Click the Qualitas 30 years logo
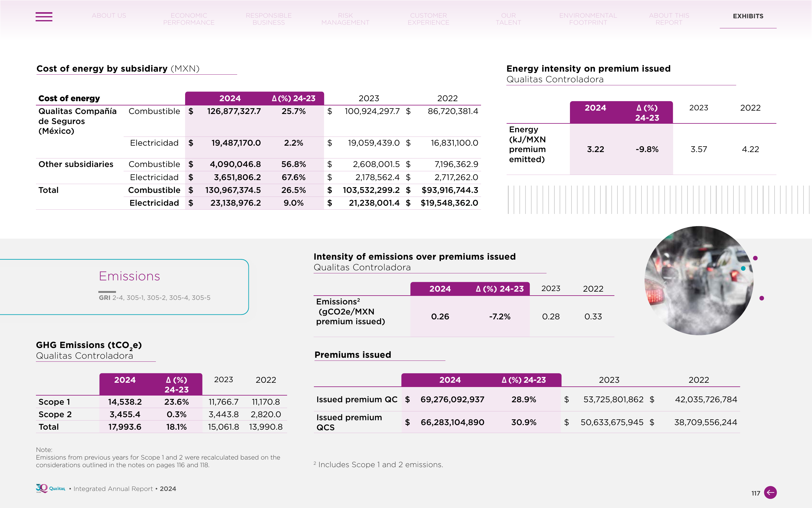The width and height of the screenshot is (812, 508). [50, 488]
